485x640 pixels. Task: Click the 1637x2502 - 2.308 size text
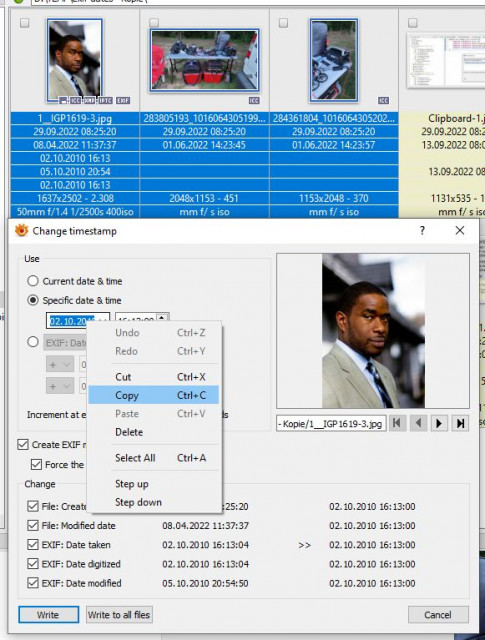pyautogui.click(x=75, y=198)
